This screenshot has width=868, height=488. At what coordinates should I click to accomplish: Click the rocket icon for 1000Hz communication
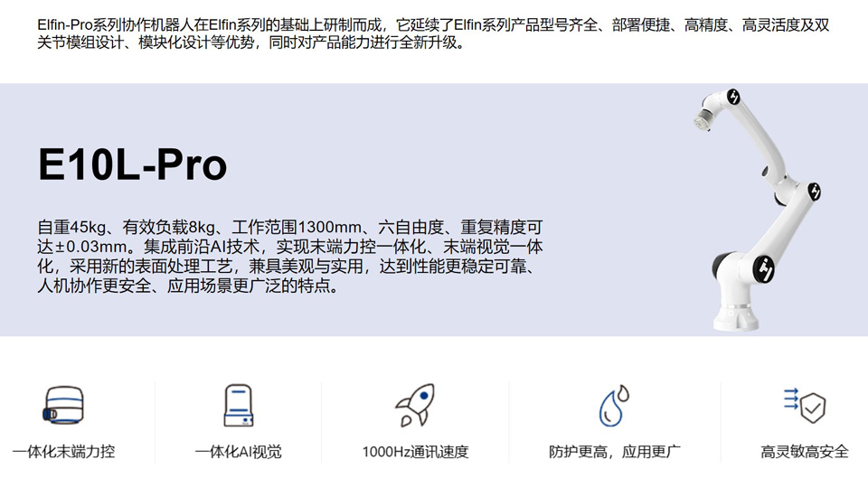(415, 405)
